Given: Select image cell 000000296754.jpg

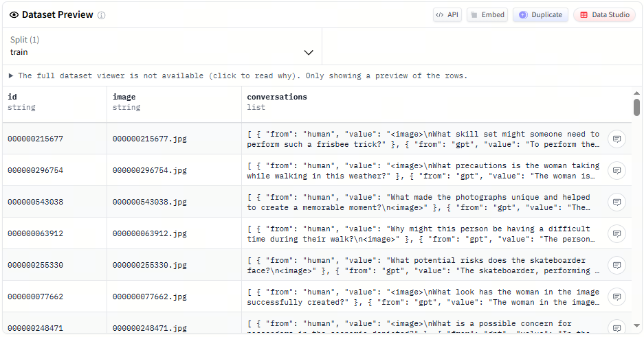Looking at the screenshot, I should (x=174, y=170).
